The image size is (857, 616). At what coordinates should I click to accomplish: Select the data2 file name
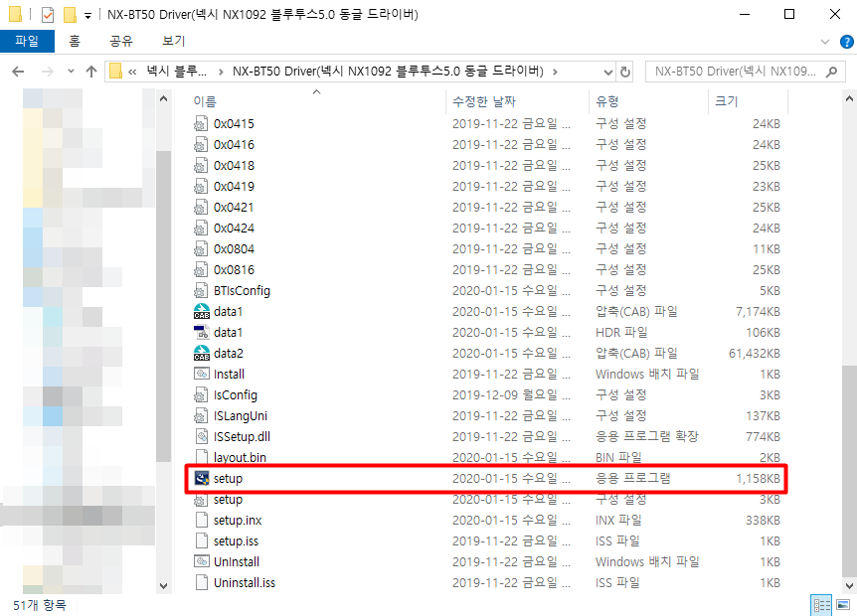[x=229, y=354]
